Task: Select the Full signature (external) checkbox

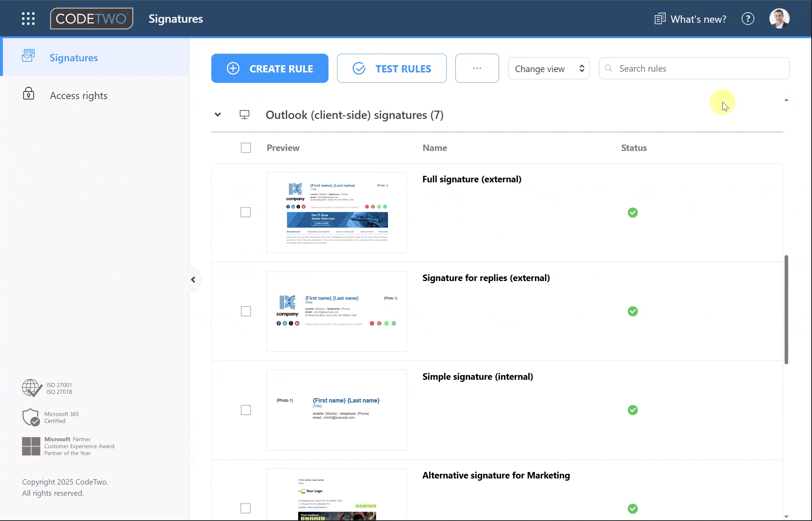Action: 246,212
